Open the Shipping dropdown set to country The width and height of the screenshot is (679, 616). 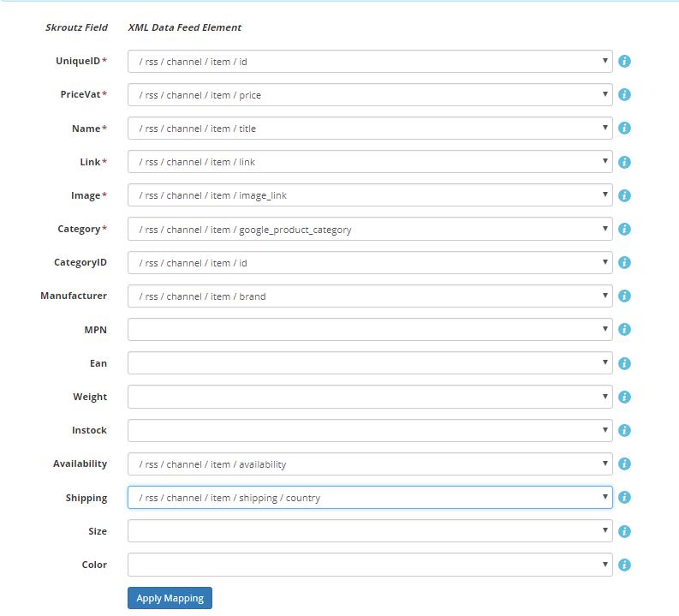click(370, 497)
